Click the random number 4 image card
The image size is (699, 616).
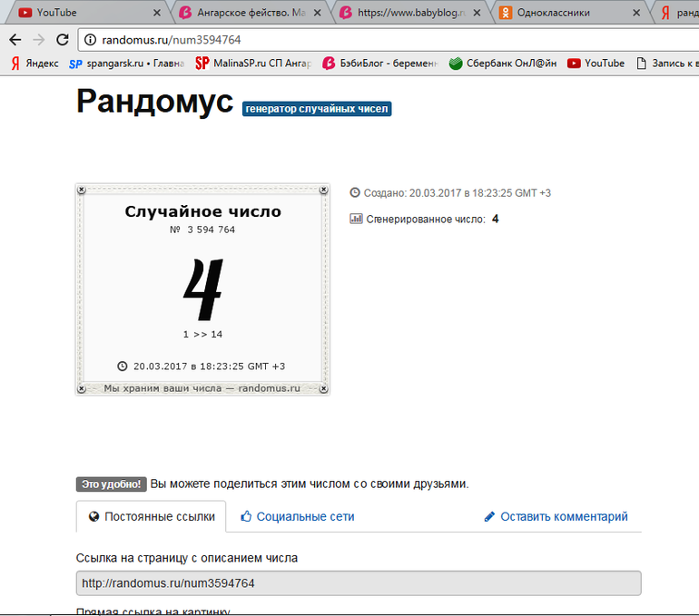pos(202,290)
